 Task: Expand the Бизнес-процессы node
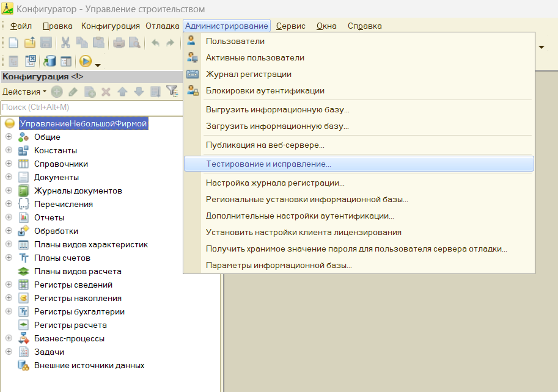tap(9, 338)
